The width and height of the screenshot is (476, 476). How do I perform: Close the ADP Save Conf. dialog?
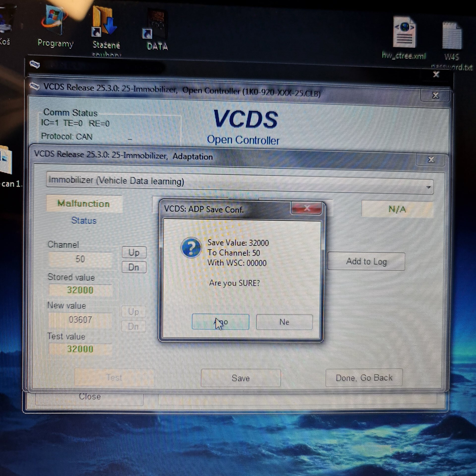[306, 208]
